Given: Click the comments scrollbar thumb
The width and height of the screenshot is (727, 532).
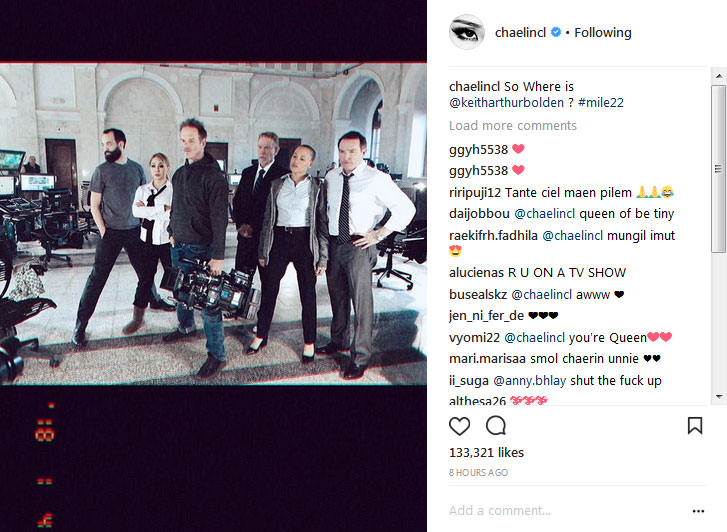Looking at the screenshot, I should click(719, 169).
